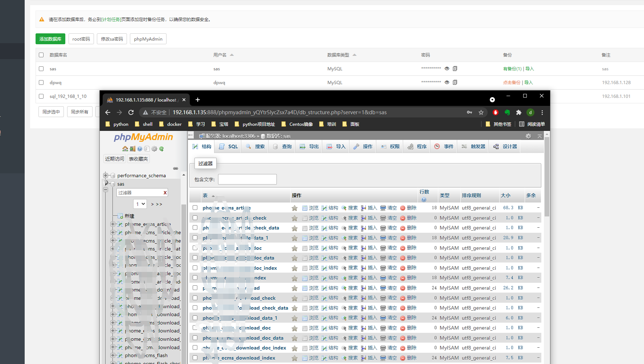Open the 导入 tab
The width and height of the screenshot is (644, 364).
click(336, 146)
